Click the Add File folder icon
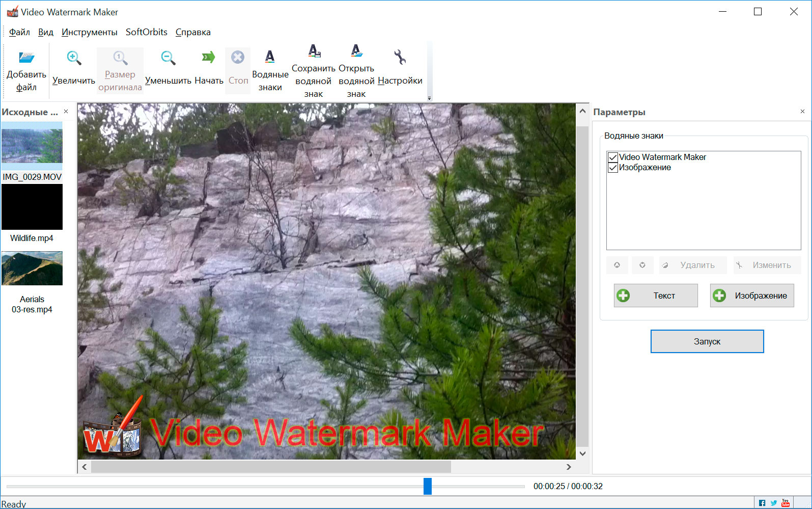812x509 pixels. pyautogui.click(x=26, y=58)
